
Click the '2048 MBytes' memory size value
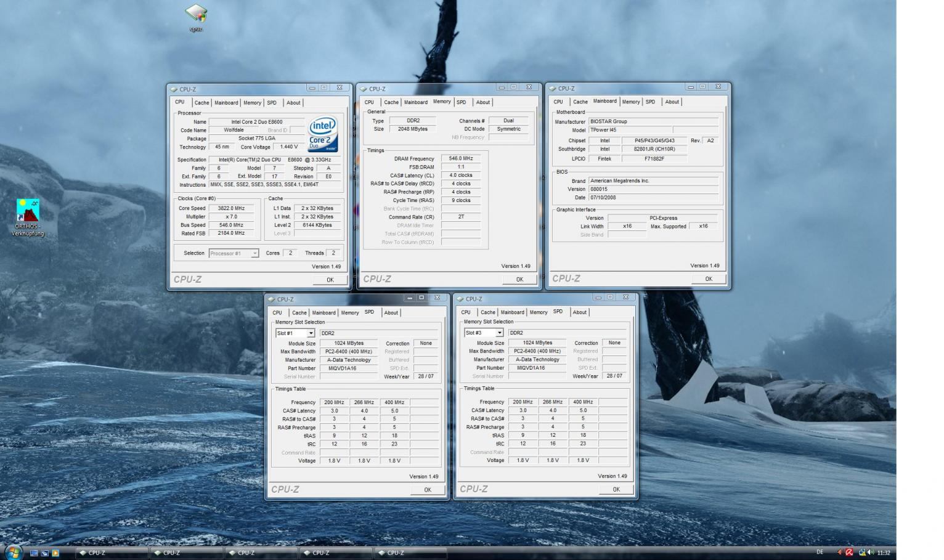pyautogui.click(x=413, y=129)
